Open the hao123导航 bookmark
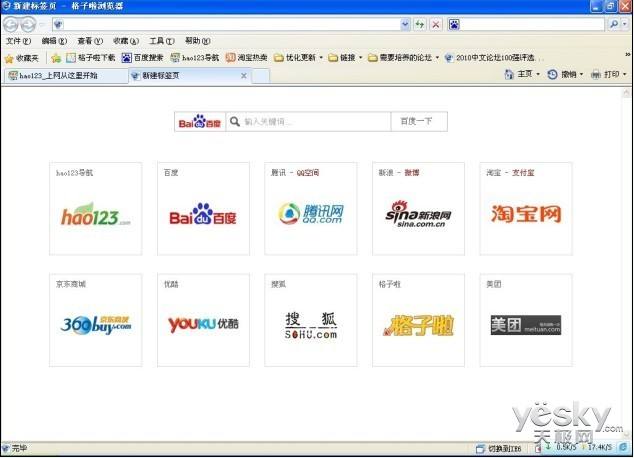Screen dimensions: 634x458 point(194,58)
